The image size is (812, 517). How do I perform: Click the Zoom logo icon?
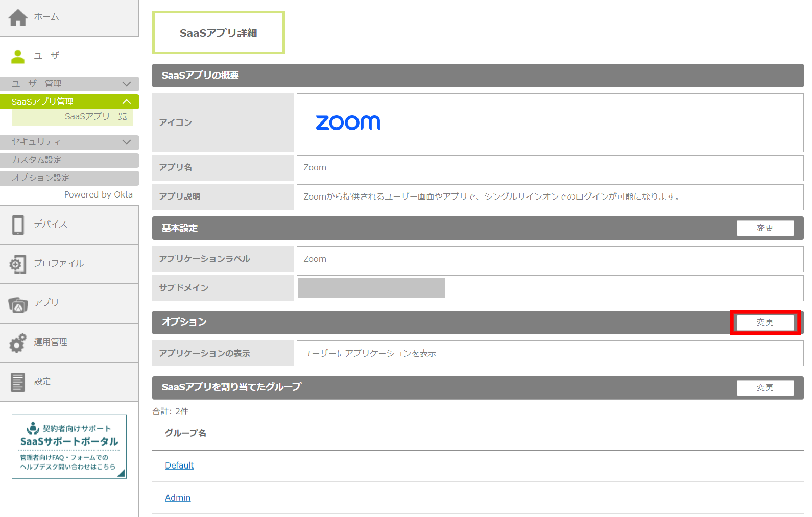348,122
